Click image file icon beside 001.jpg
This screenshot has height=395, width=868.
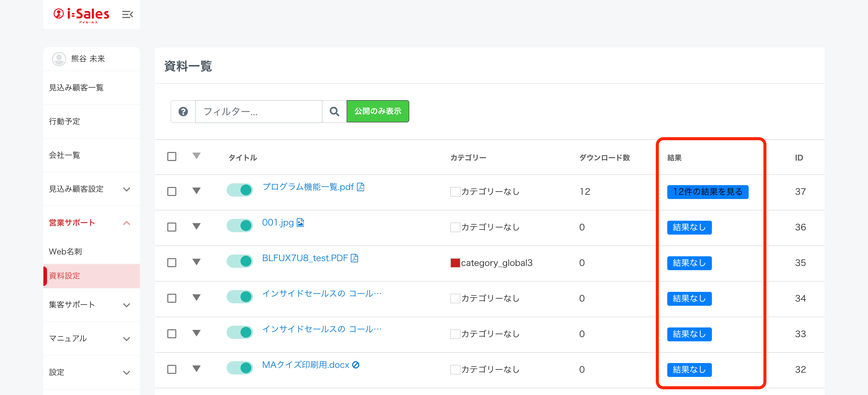click(300, 223)
